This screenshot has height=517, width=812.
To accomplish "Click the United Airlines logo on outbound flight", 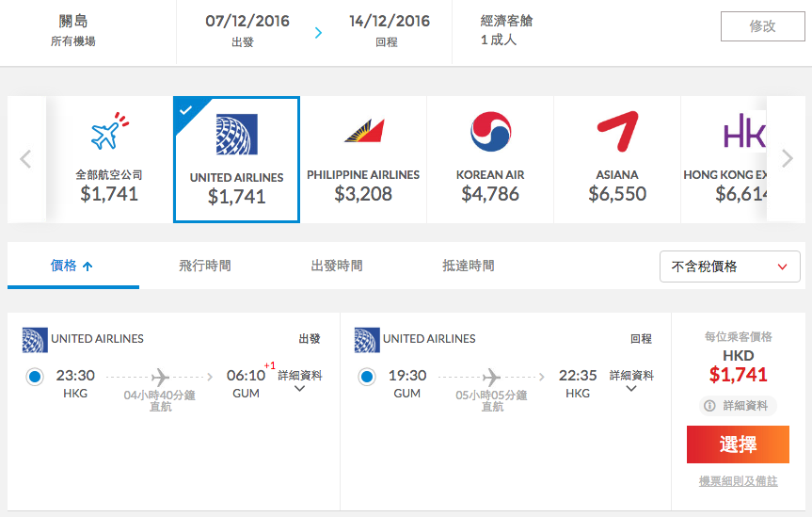I will 35,340.
